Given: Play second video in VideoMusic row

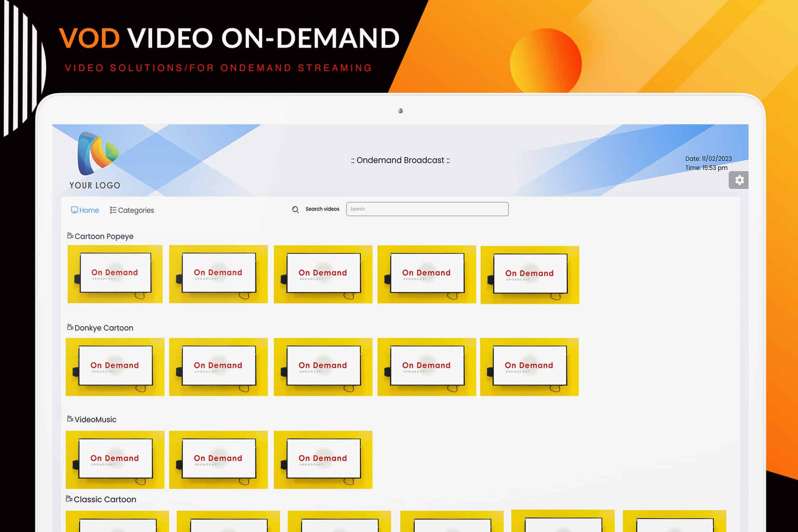Looking at the screenshot, I should [x=218, y=459].
